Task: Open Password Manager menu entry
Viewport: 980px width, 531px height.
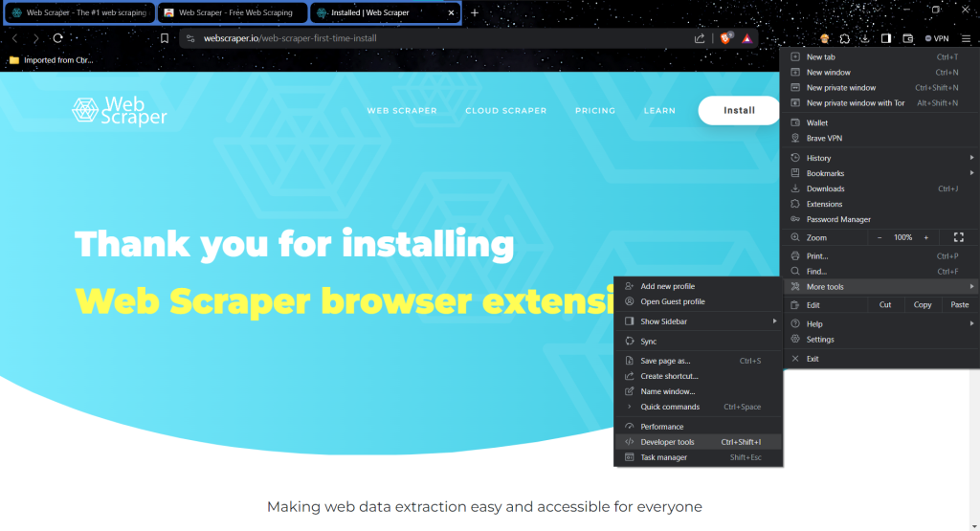Action: coord(879,219)
